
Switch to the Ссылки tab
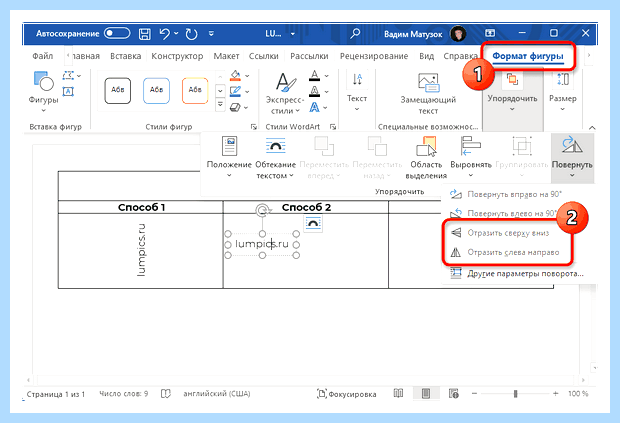(263, 56)
